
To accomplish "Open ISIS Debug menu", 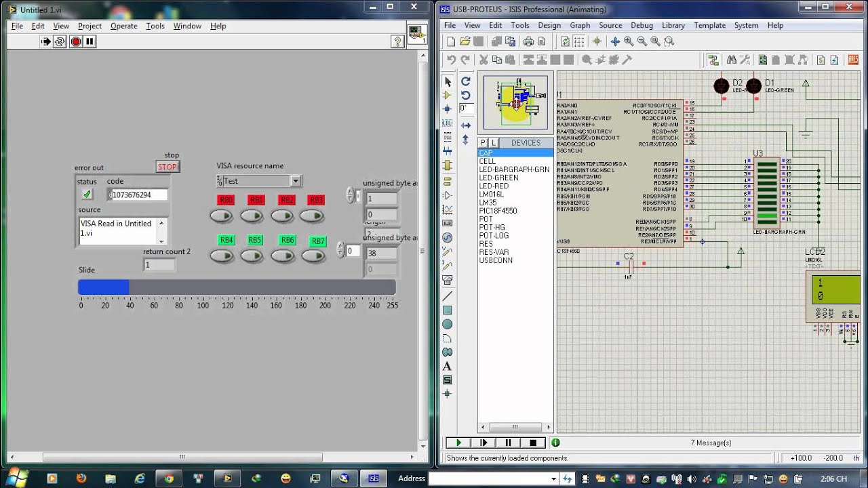I will point(642,25).
